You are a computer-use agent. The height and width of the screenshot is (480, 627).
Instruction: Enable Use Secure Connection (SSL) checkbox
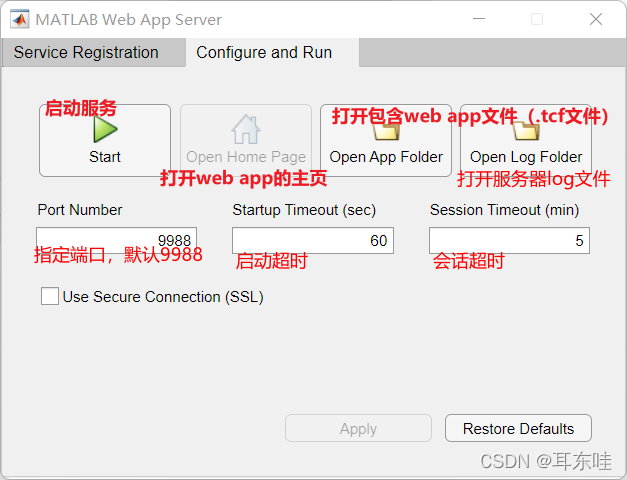[x=50, y=296]
